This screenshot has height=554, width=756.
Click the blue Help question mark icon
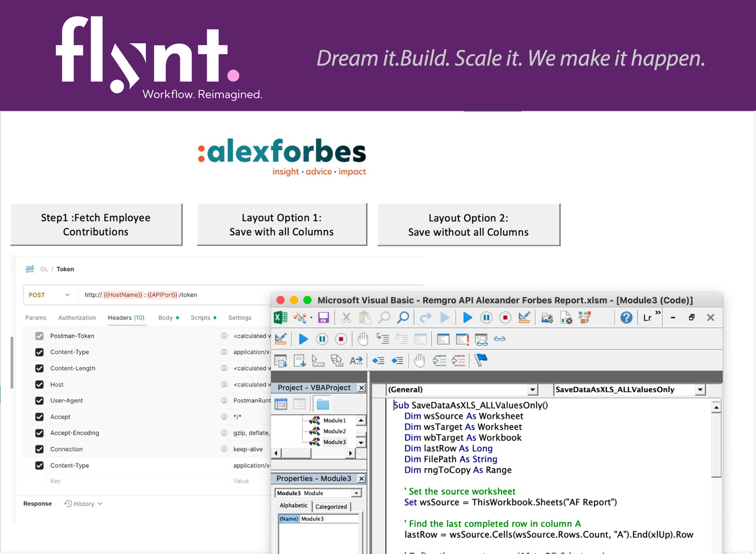coord(626,318)
